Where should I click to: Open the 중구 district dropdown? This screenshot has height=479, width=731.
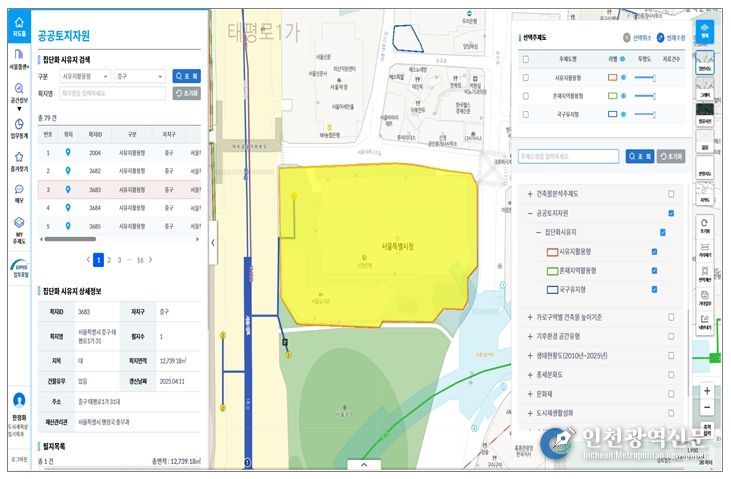[x=139, y=75]
